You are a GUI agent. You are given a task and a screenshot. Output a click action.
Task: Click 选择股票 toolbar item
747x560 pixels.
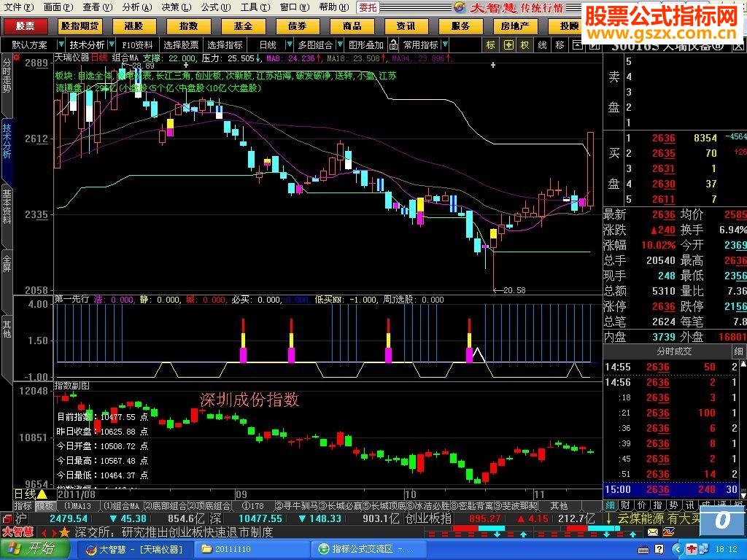181,44
